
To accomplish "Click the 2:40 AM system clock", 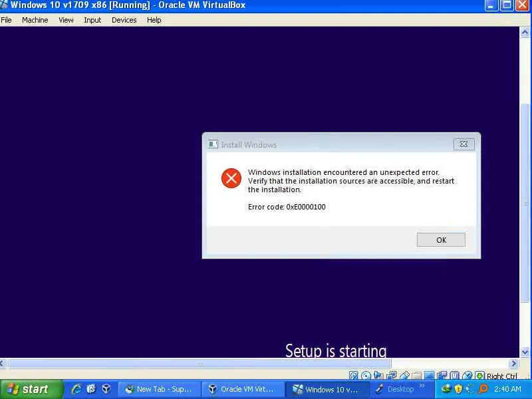I will click(x=507, y=389).
